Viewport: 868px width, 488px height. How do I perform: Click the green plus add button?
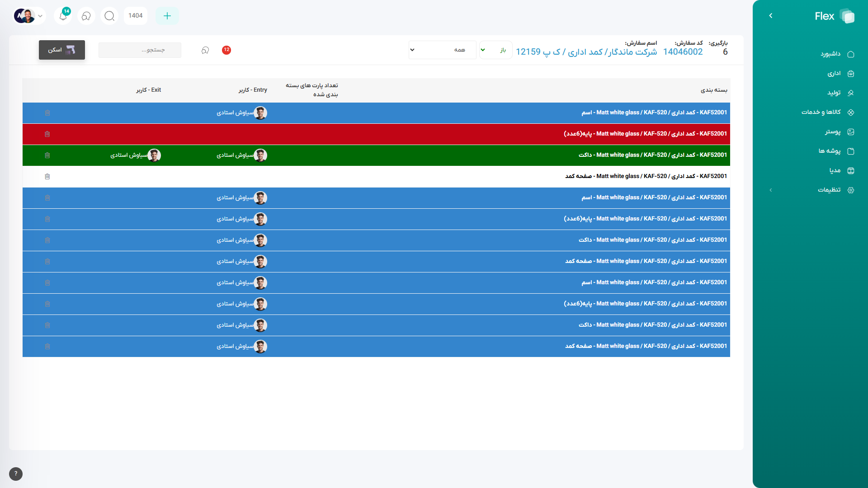pos(167,16)
